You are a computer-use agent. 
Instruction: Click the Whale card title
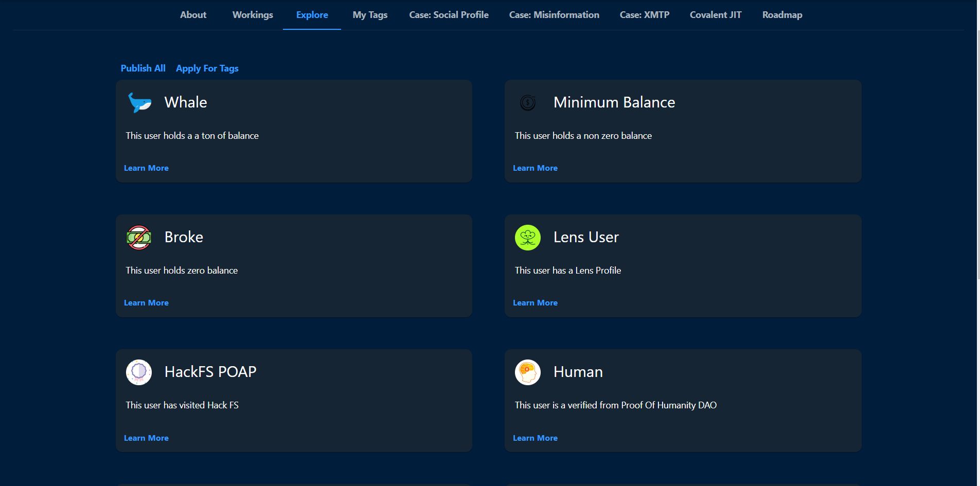(x=186, y=102)
